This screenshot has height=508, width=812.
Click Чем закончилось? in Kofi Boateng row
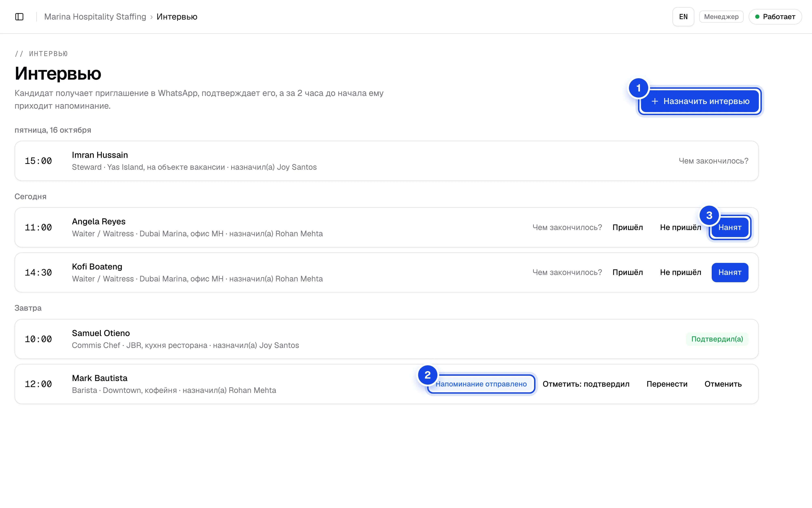[567, 272]
